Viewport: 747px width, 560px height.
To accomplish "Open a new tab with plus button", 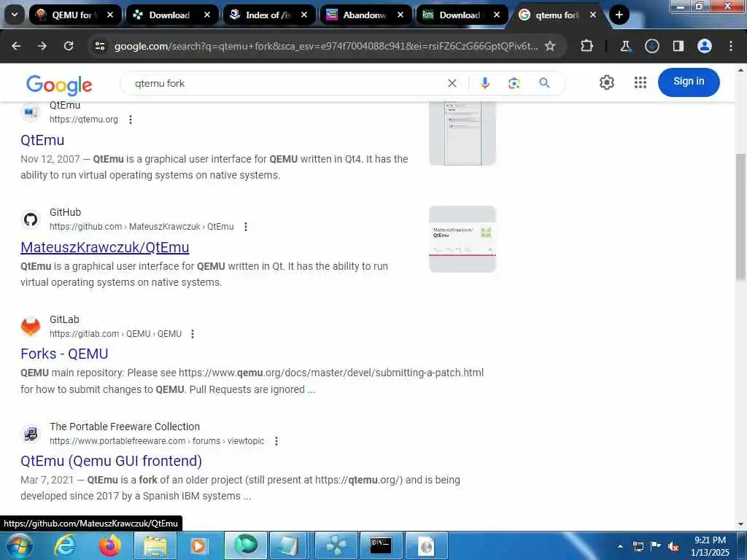I will coord(619,15).
